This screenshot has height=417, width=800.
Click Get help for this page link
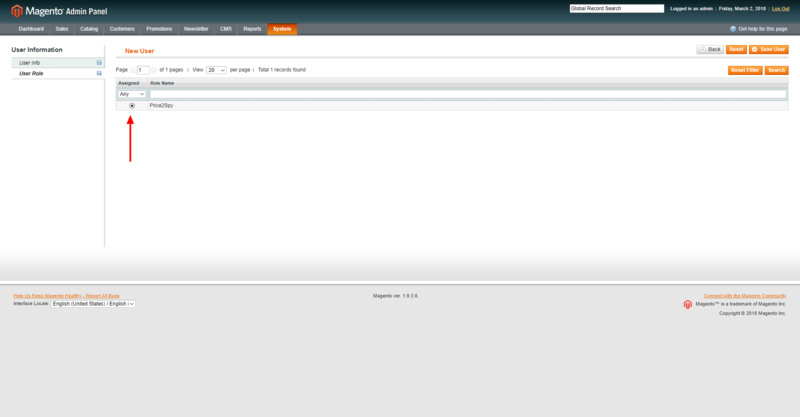tap(762, 29)
